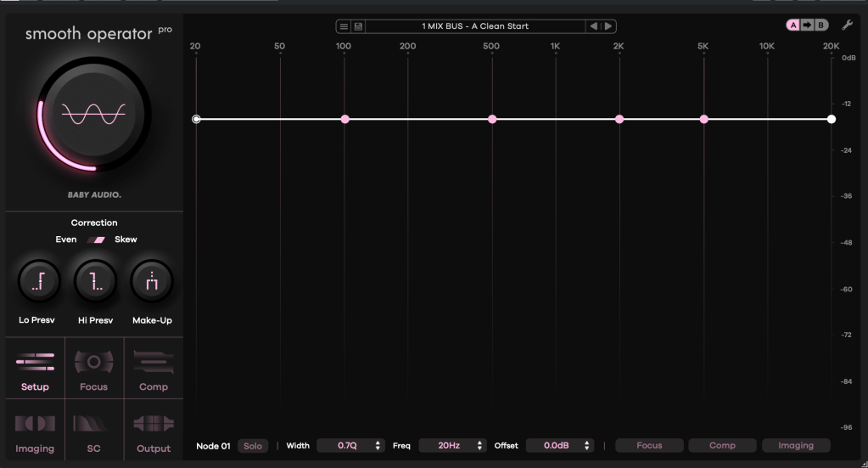Open the preset list menu icon

coord(344,26)
